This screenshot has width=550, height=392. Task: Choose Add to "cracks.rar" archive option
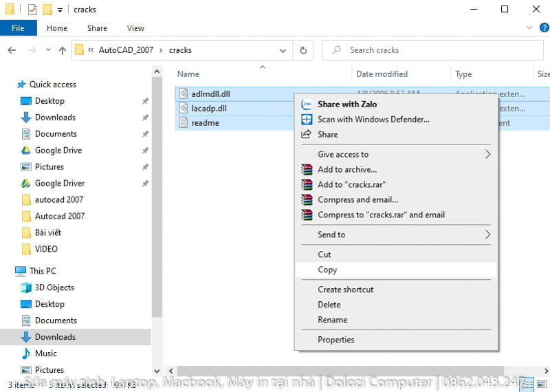point(351,184)
